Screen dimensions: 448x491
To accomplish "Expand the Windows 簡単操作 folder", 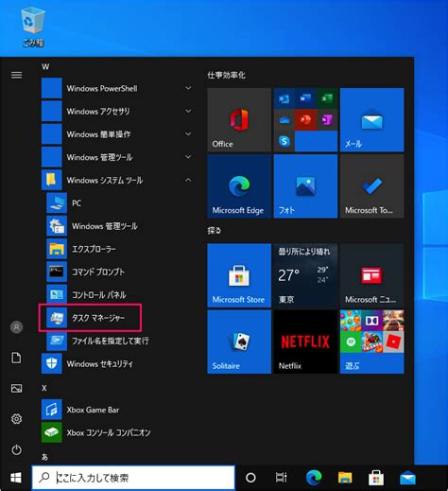I will point(118,134).
